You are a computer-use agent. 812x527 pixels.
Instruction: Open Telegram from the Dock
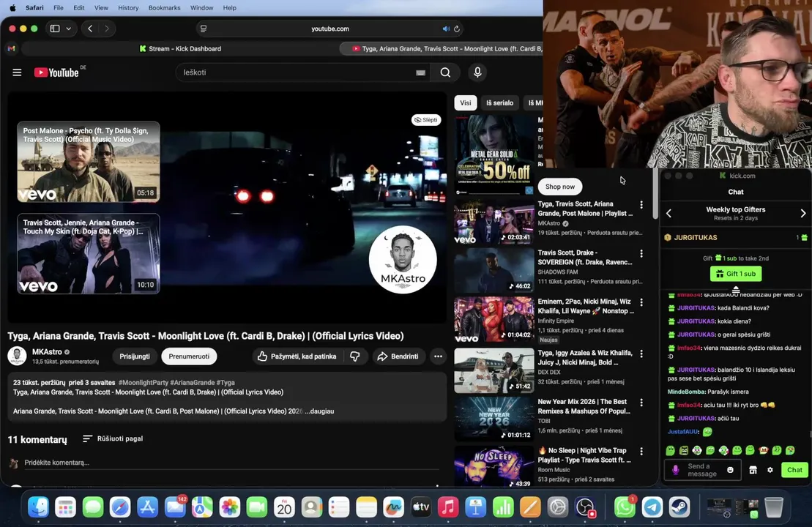(652, 507)
